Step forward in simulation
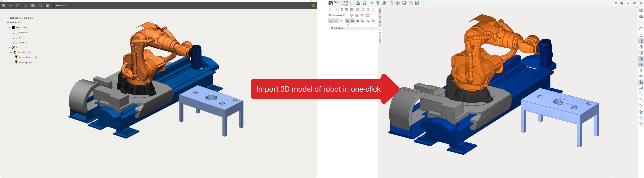 (x=368, y=10)
